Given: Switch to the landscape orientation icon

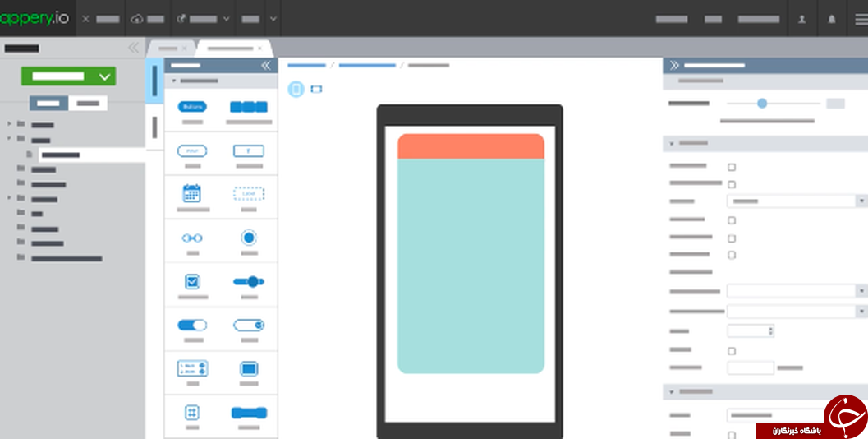Looking at the screenshot, I should [x=316, y=89].
